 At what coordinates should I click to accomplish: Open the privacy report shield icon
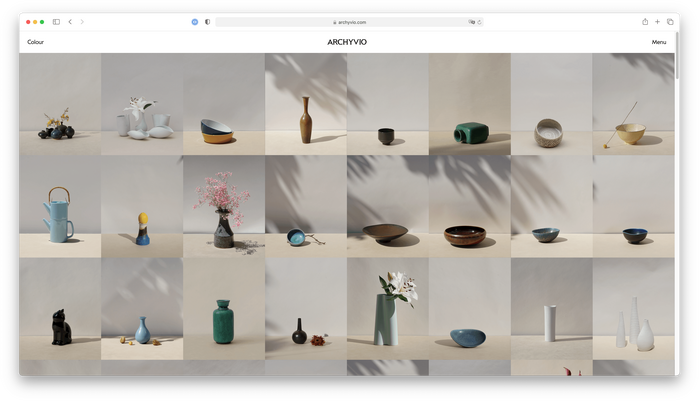(x=207, y=22)
